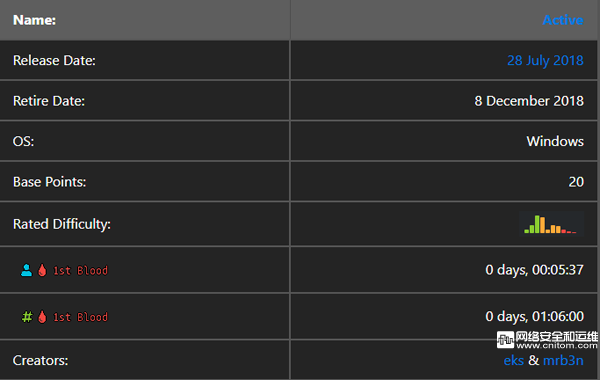This screenshot has height=380, width=600.
Task: Click the base points value 20
Action: point(576,182)
